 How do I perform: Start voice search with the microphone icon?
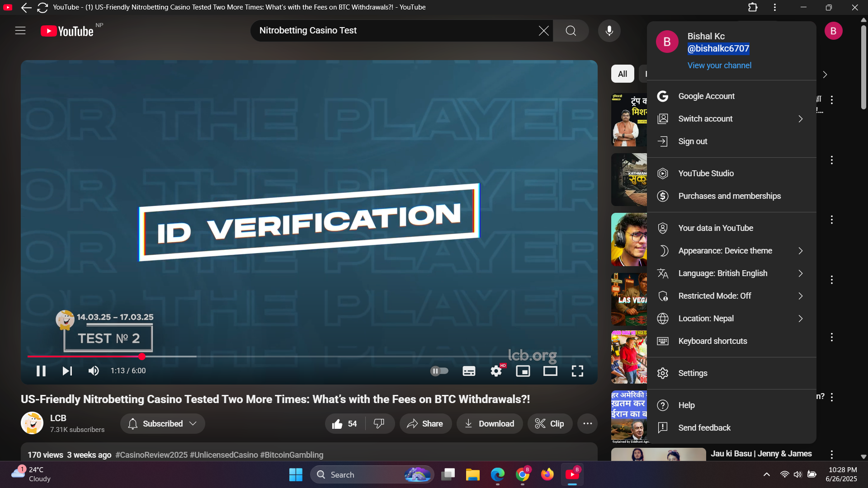609,31
